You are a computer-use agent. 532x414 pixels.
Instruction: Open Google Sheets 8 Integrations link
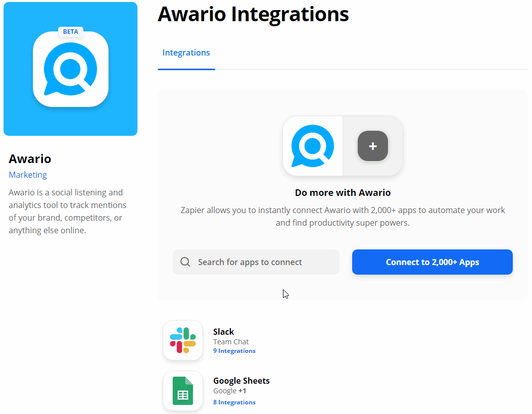[234, 402]
